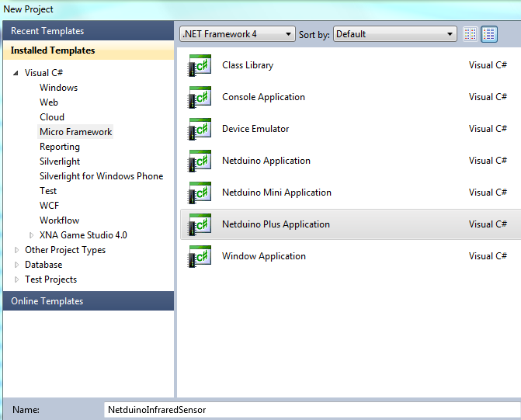Select the Silverlight category
This screenshot has width=521, height=420.
[60, 161]
